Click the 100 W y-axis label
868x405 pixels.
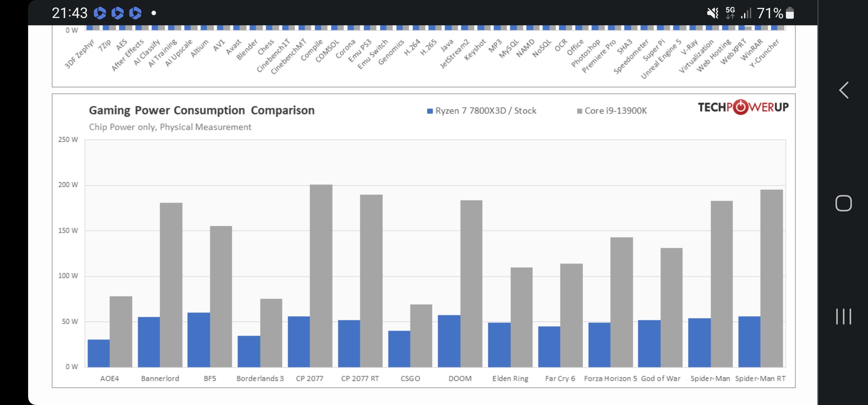[68, 276]
